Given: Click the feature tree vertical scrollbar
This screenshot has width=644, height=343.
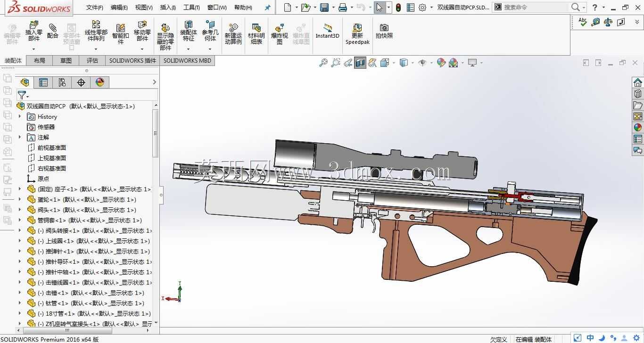Looking at the screenshot, I should (156, 134).
